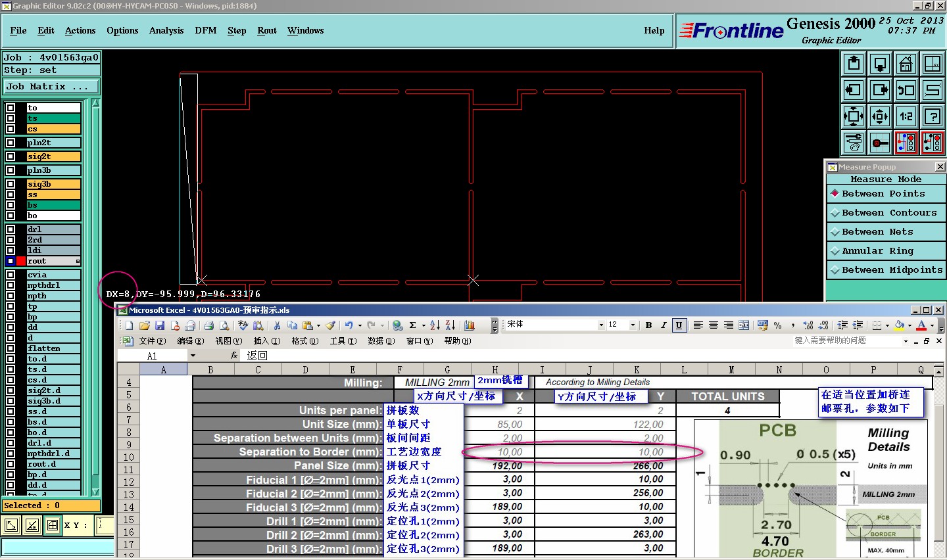
Task: Click the pan right view icon
Action: coord(880,90)
